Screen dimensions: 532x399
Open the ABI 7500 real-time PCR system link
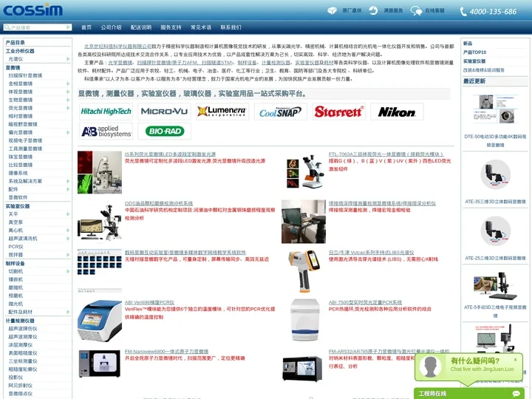pyautogui.click(x=365, y=302)
